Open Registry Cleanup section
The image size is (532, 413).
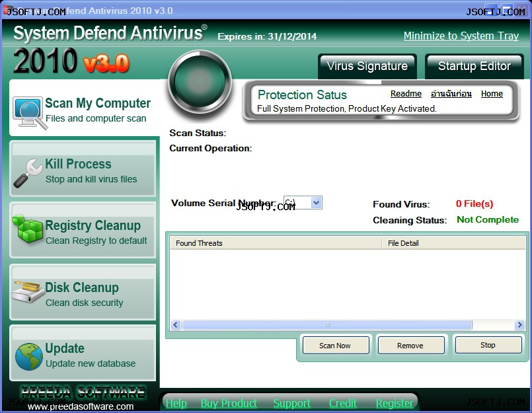(x=83, y=231)
